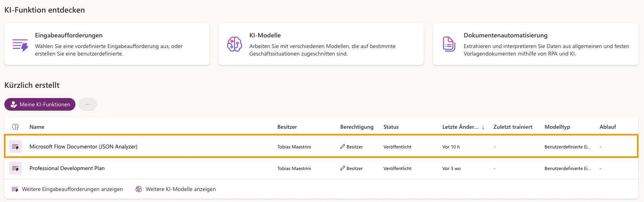Image resolution: width=644 pixels, height=202 pixels.
Task: Select the KI-Modelle card title
Action: [x=265, y=35]
